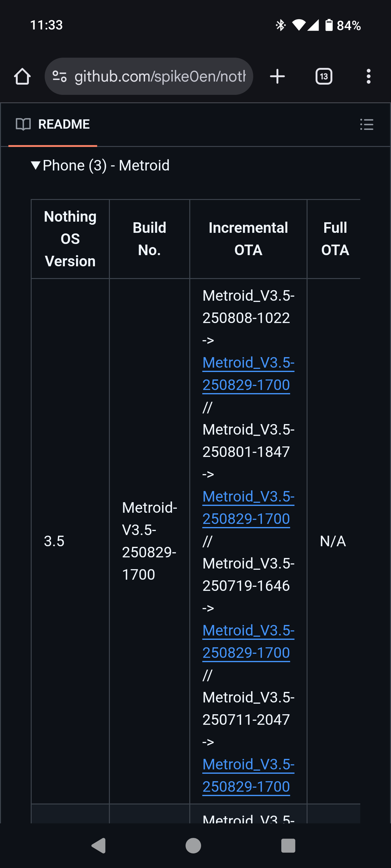Open a new tab with plus icon
This screenshot has width=391, height=868.
[x=277, y=77]
